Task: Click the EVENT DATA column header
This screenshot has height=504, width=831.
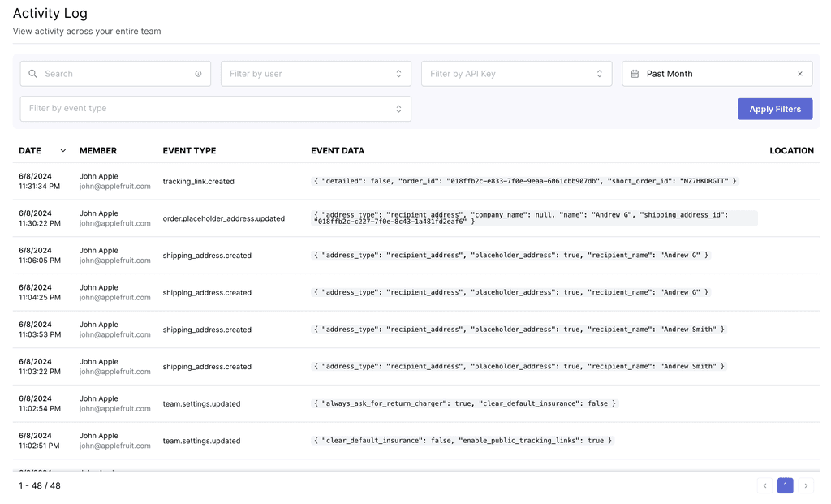Action: tap(338, 150)
